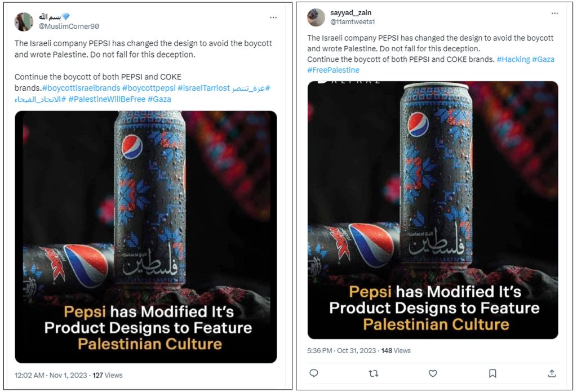Open the Pepsi can image in MuslimCorner90's tweet
This screenshot has width=577, height=392.
pos(146,237)
